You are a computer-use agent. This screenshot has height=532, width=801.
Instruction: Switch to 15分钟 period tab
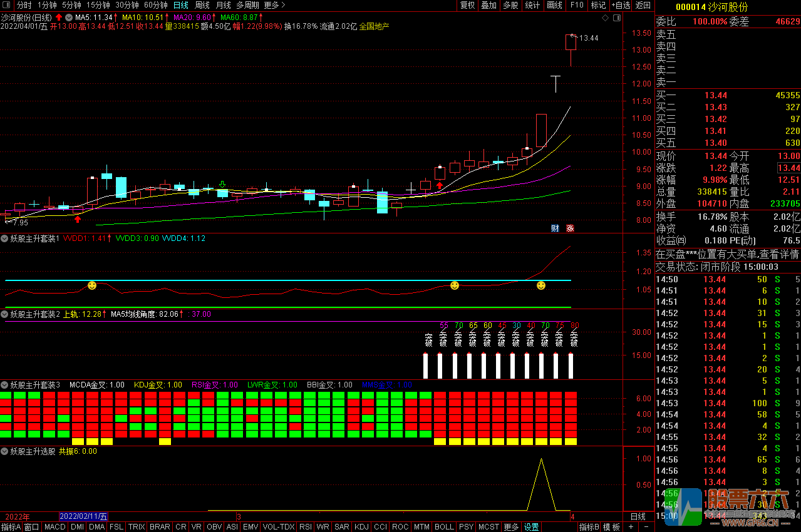98,5
